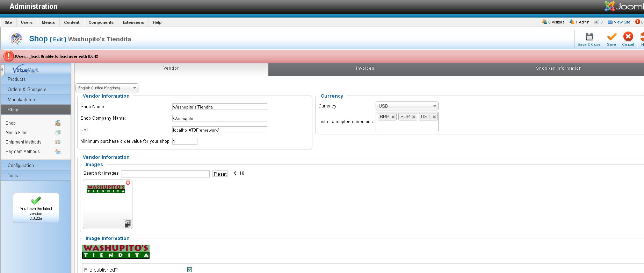Open the Components menu
Screen dimensions: 644x273
101,22
